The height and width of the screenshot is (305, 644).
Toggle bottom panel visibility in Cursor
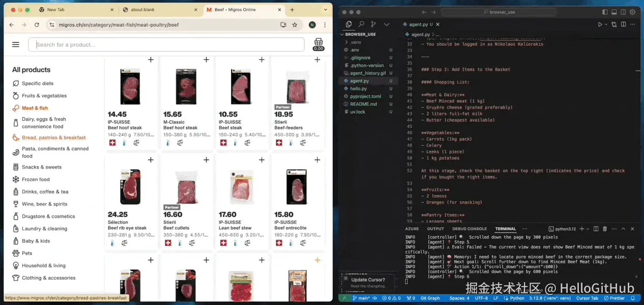[x=614, y=12]
